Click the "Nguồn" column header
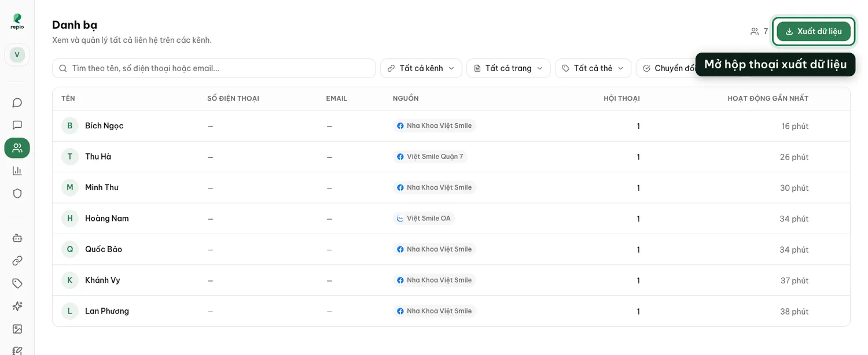The height and width of the screenshot is (355, 868). (x=406, y=98)
